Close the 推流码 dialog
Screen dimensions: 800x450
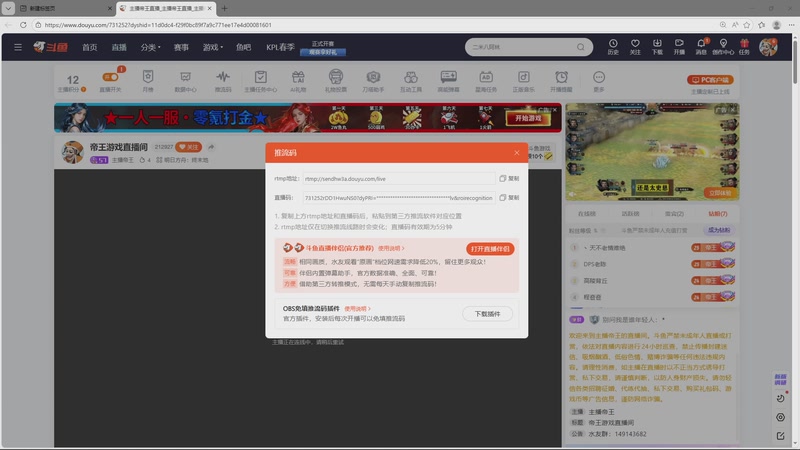click(516, 153)
